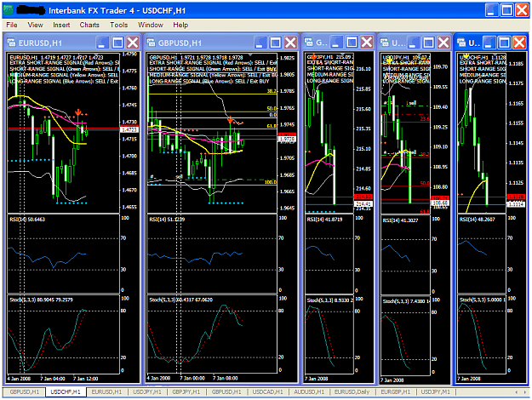Open the File menu
This screenshot has height=400, width=532.
pyautogui.click(x=12, y=25)
